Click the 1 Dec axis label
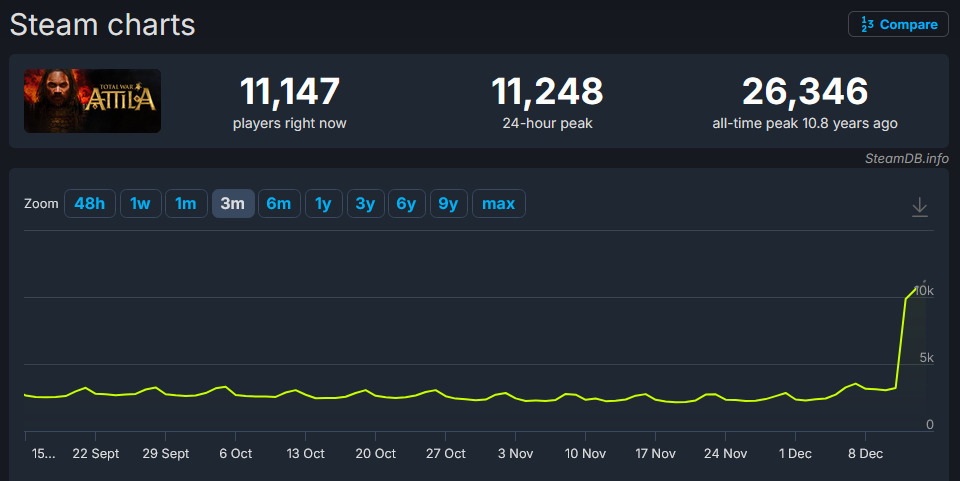 click(x=795, y=453)
